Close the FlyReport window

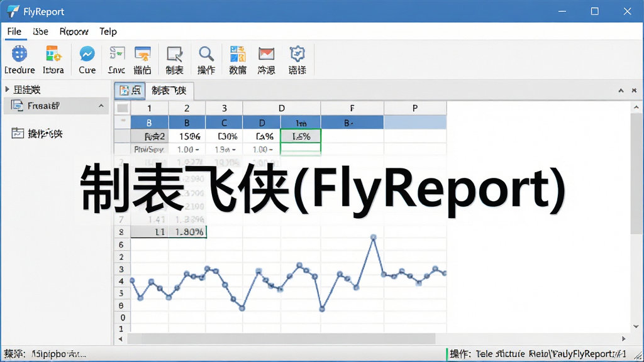click(627, 11)
